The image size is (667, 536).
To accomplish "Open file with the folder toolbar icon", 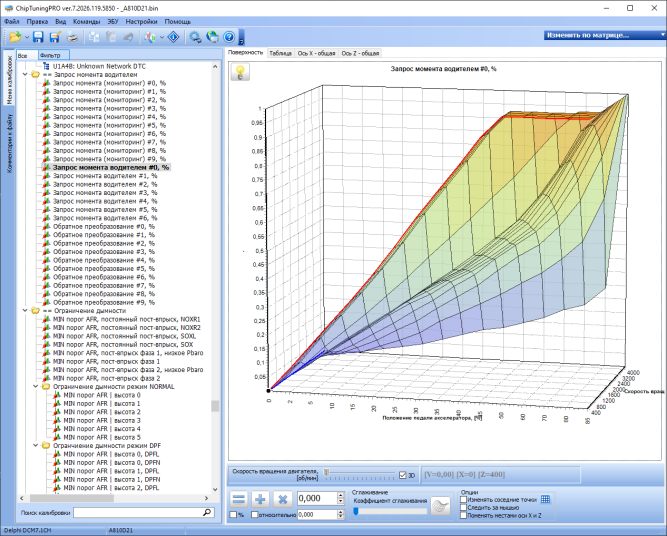I will tap(15, 37).
